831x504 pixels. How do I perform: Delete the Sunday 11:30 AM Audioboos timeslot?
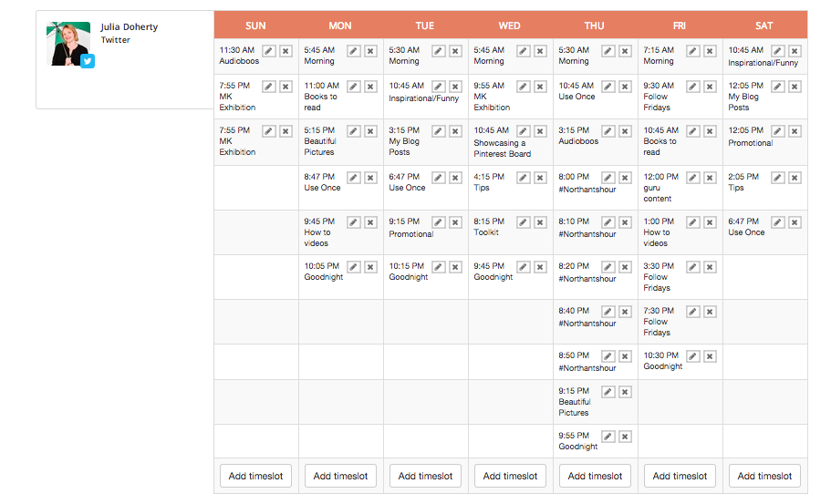pos(286,51)
